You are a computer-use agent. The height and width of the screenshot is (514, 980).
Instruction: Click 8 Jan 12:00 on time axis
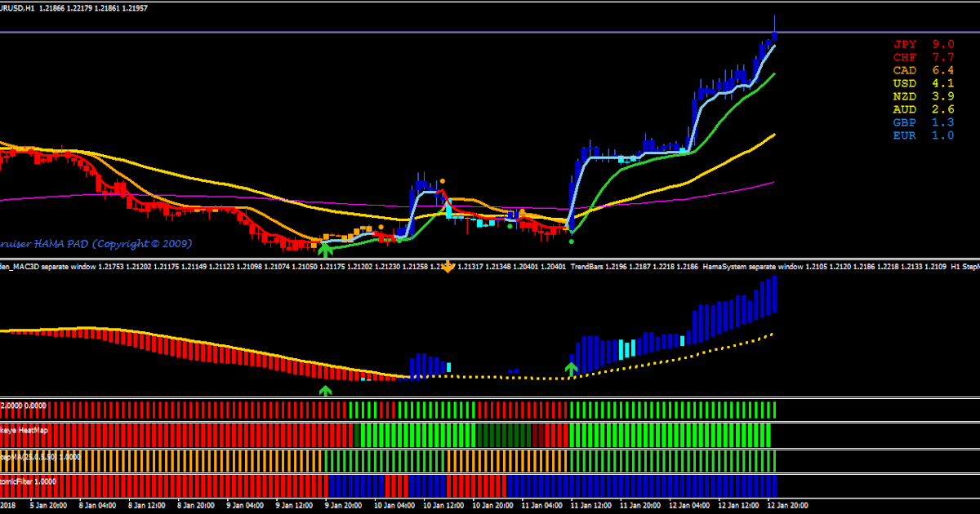click(x=147, y=506)
